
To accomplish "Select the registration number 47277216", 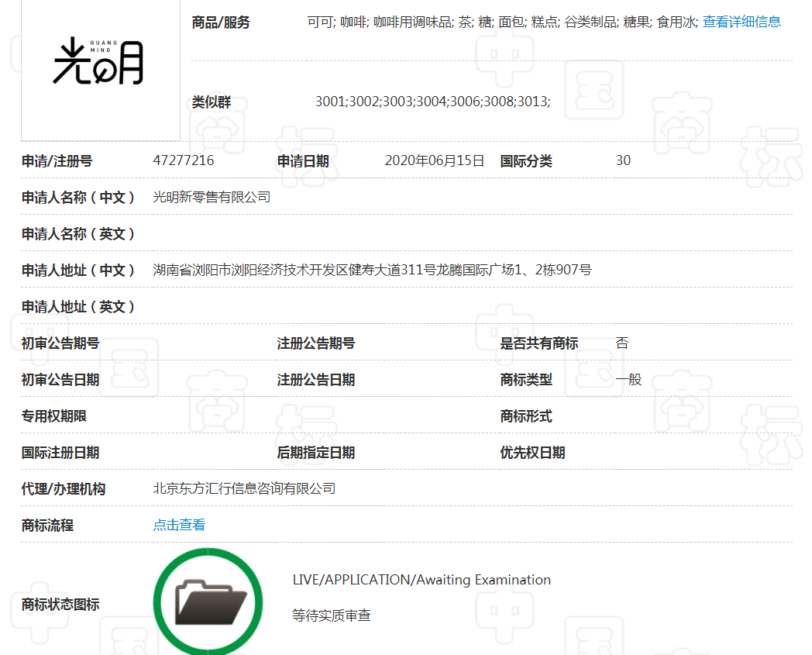I will [184, 161].
